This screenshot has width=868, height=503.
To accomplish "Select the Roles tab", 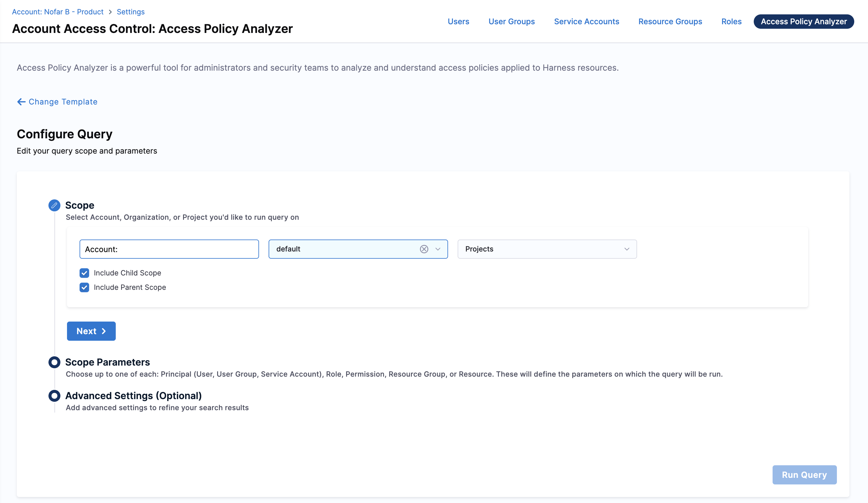I will 731,21.
